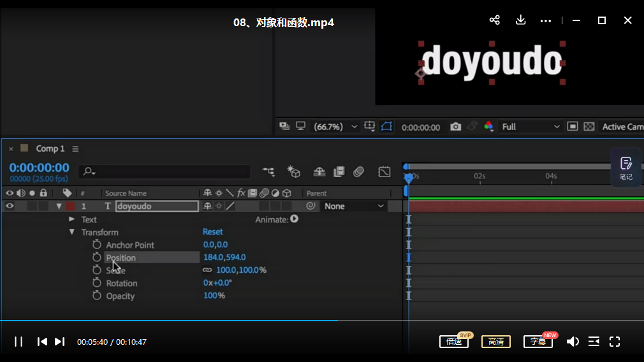Open the Active Camera view dropdown
644x362 pixels.
(623, 127)
